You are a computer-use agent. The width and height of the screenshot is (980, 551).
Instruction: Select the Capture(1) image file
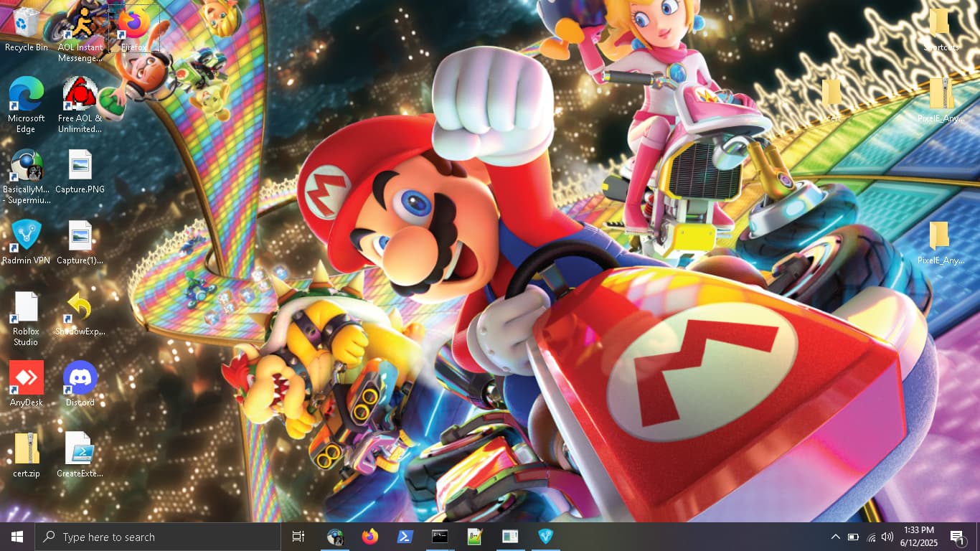coord(80,242)
